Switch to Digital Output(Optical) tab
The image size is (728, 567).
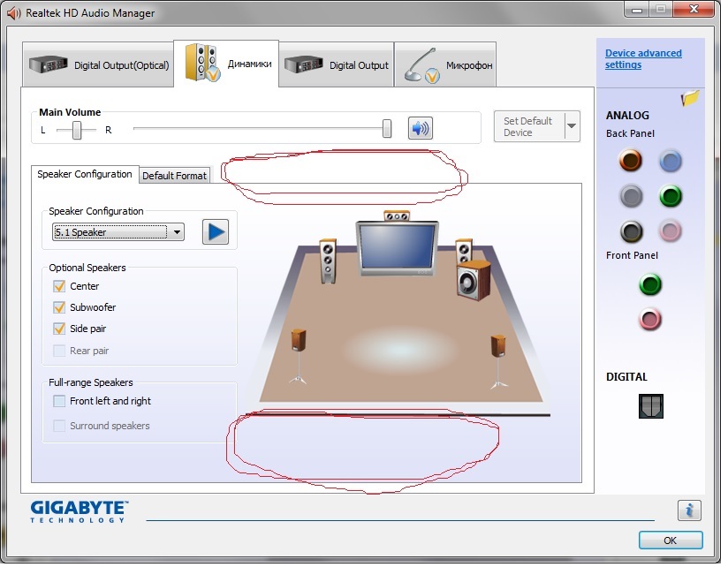(x=98, y=65)
